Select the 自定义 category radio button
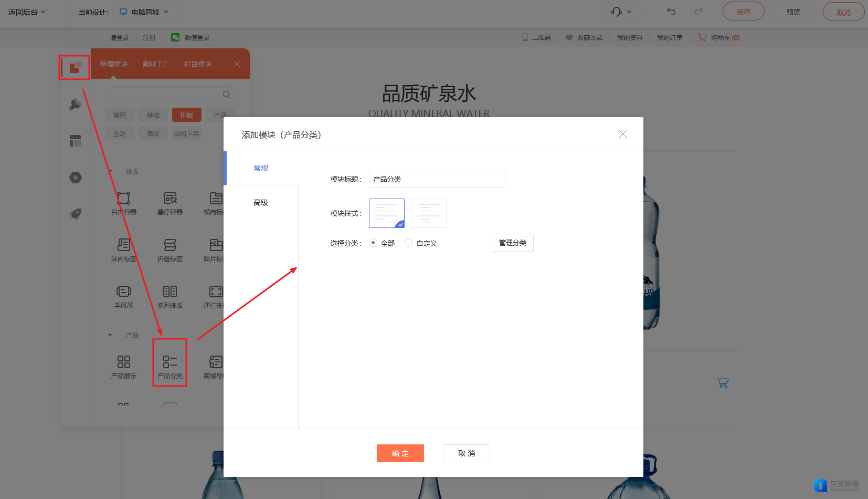The height and width of the screenshot is (499, 868). click(x=409, y=243)
